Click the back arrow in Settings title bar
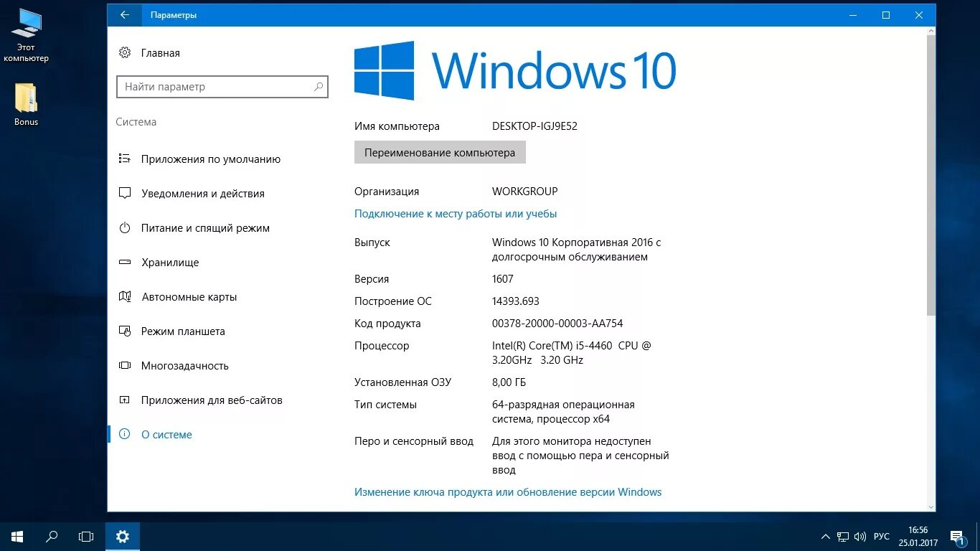 [x=125, y=15]
